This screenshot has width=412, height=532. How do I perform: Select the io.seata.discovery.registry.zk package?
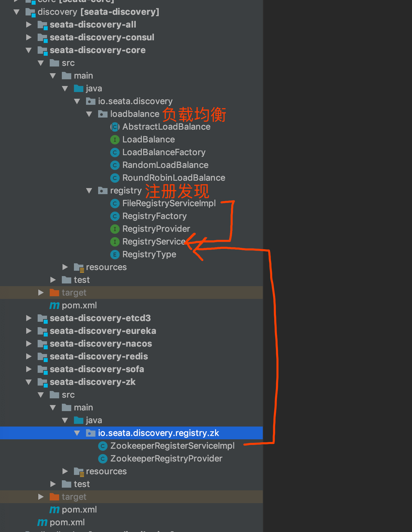[158, 433]
